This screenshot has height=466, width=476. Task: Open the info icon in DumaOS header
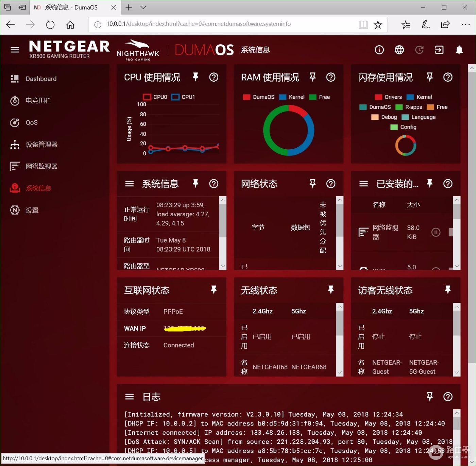(x=379, y=50)
